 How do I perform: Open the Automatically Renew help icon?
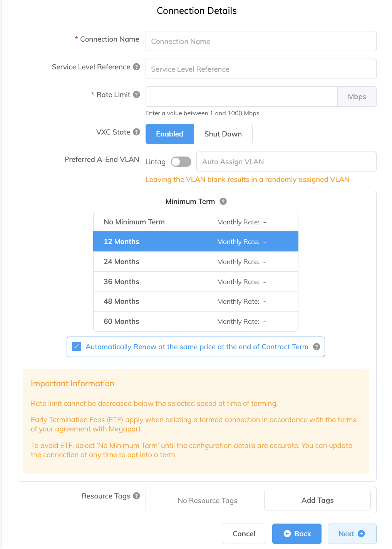(316, 347)
